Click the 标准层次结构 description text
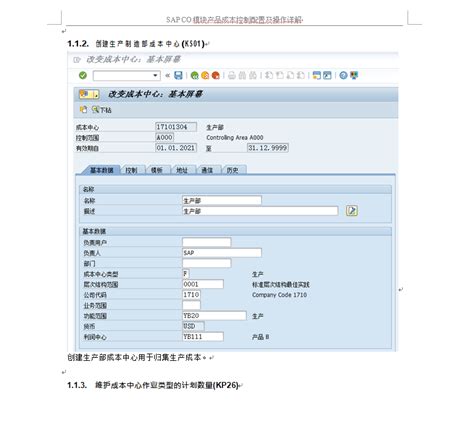This screenshot has height=426, width=474. coord(281,284)
